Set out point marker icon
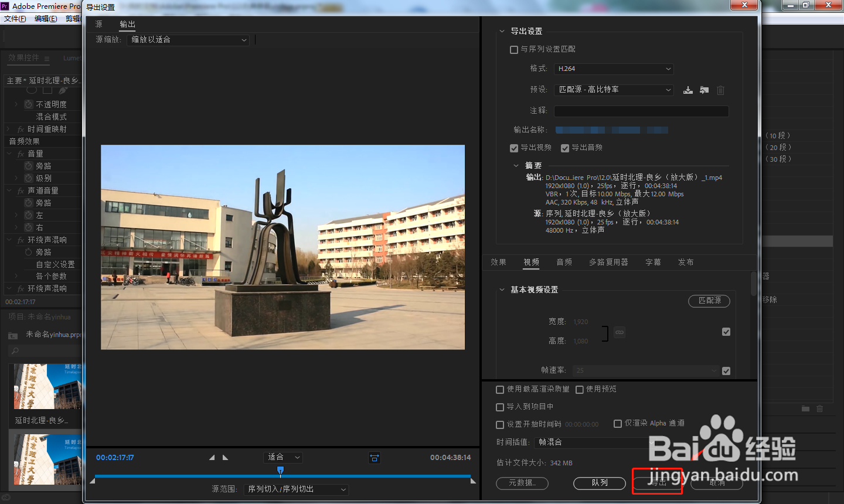This screenshot has width=844, height=504. (x=225, y=458)
